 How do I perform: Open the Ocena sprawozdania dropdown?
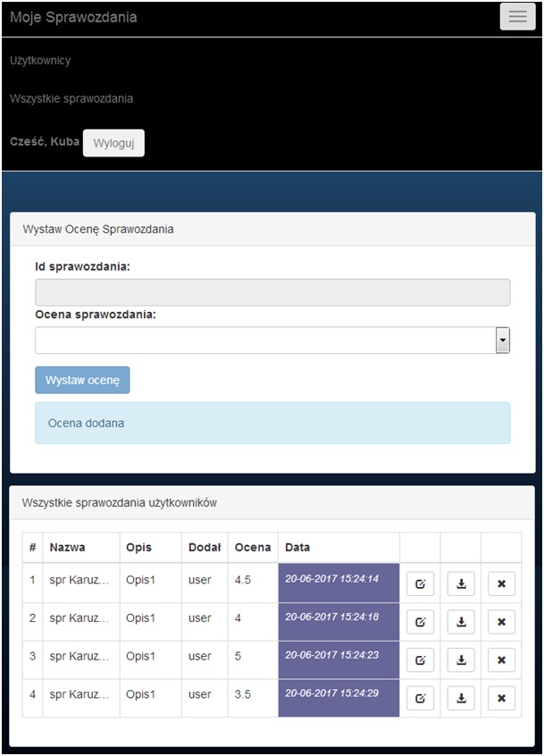coord(272,340)
